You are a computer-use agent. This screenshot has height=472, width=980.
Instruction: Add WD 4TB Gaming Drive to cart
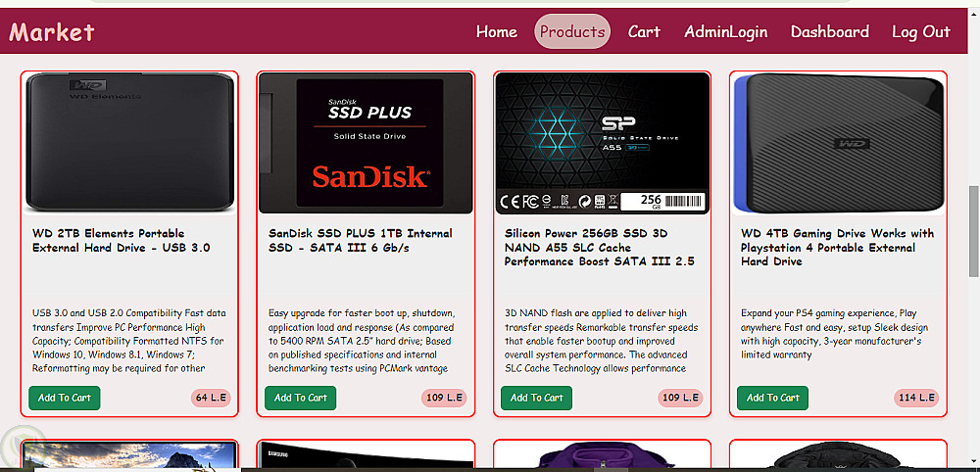[x=772, y=398]
